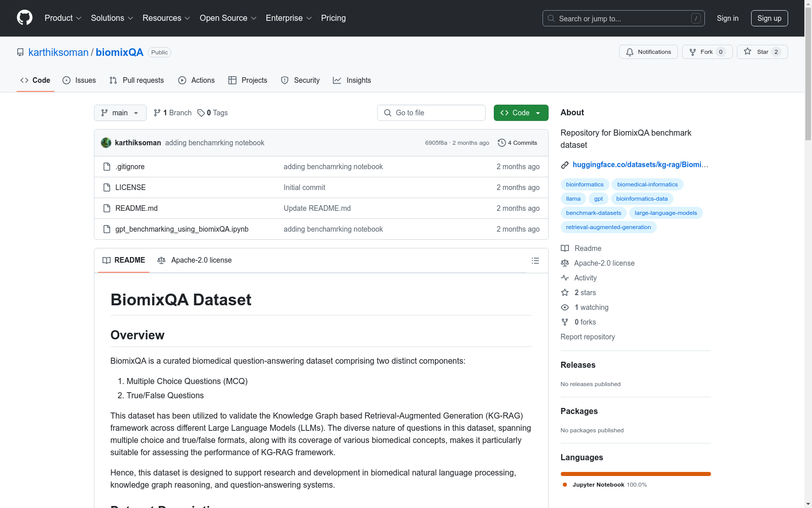The width and height of the screenshot is (812, 508).
Task: Click the pulse icon next to Activity
Action: [x=565, y=278]
